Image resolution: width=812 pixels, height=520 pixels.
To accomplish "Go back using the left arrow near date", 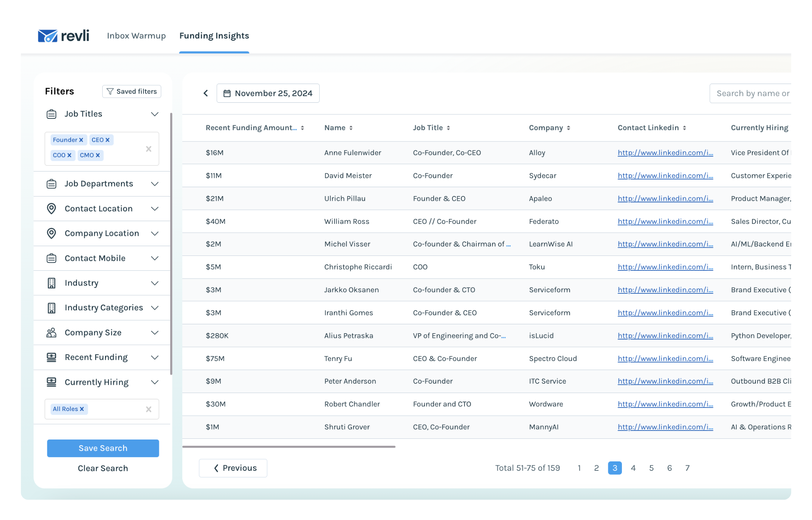I will 206,93.
